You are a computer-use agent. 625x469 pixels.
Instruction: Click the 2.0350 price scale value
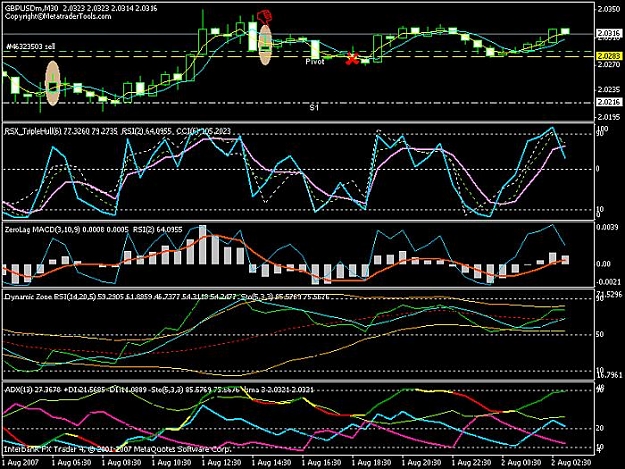[x=609, y=10]
